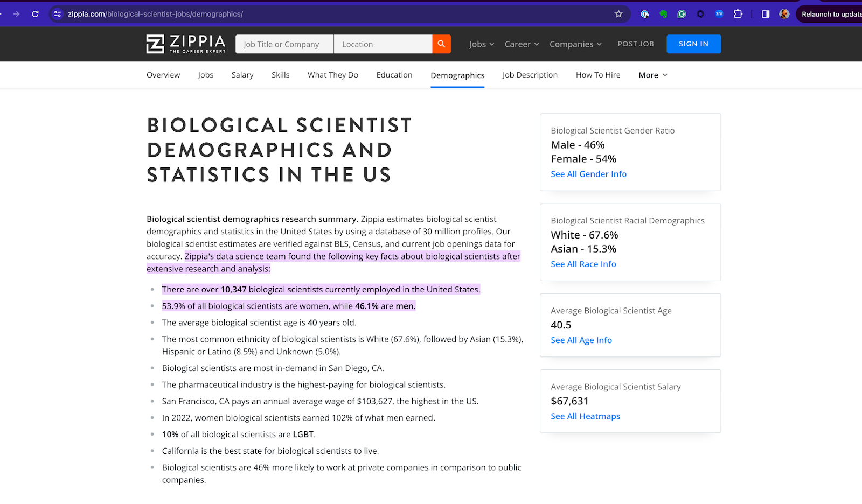This screenshot has width=862, height=504.
Task: Click the average age 40 bullet
Action: coord(259,323)
